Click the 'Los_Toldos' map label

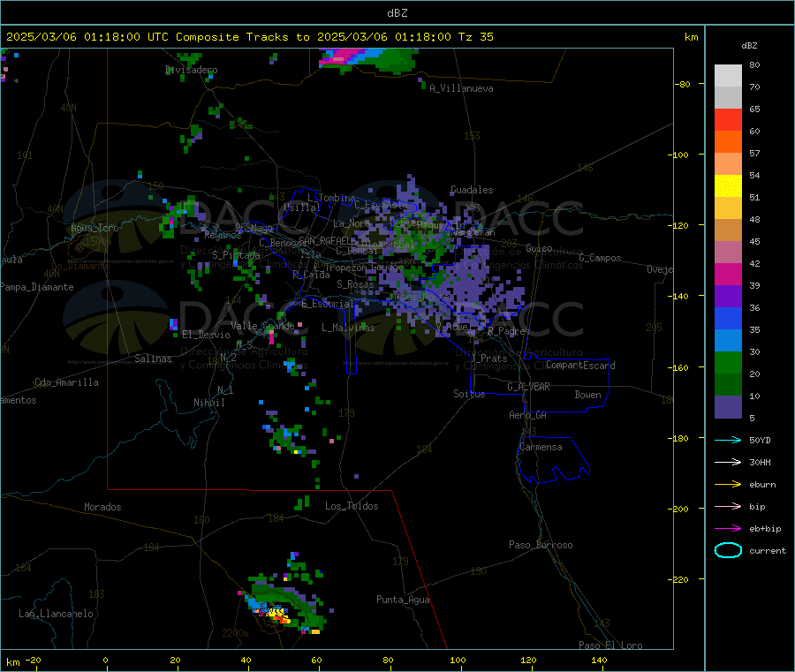(x=352, y=506)
